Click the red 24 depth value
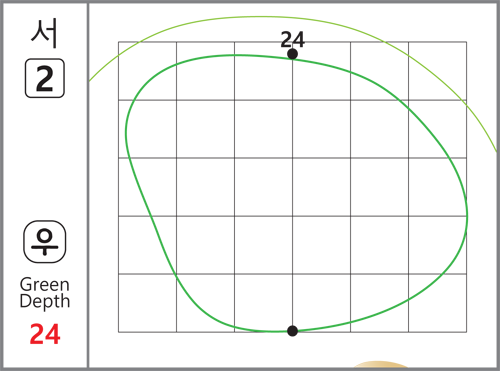500x371 pixels. pyautogui.click(x=45, y=334)
